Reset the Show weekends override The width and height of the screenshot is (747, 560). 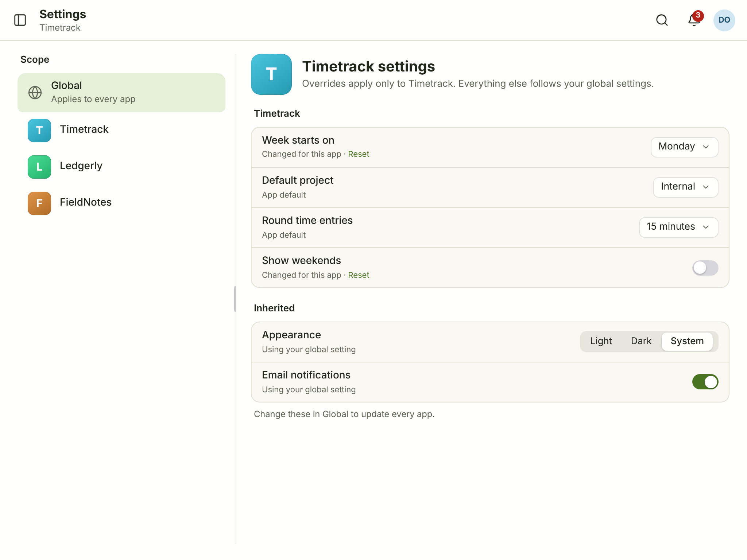click(x=359, y=275)
